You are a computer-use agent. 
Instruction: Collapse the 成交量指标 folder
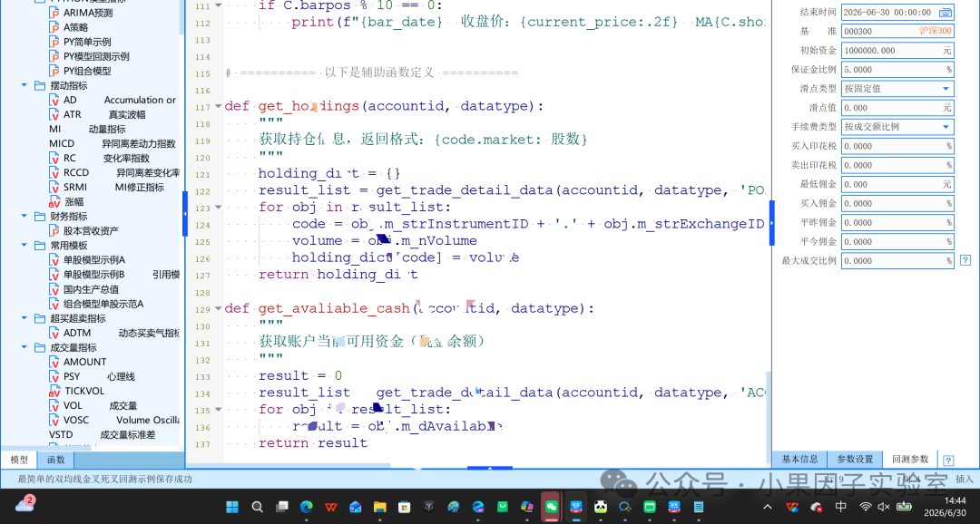pos(24,347)
